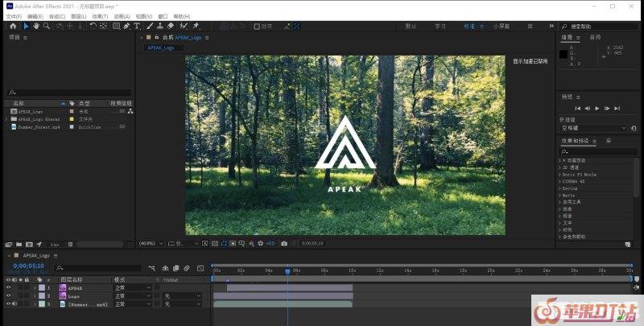Click the reset shortcut icon in Preview panel
The width and height of the screenshot is (644, 326).
pos(634,128)
